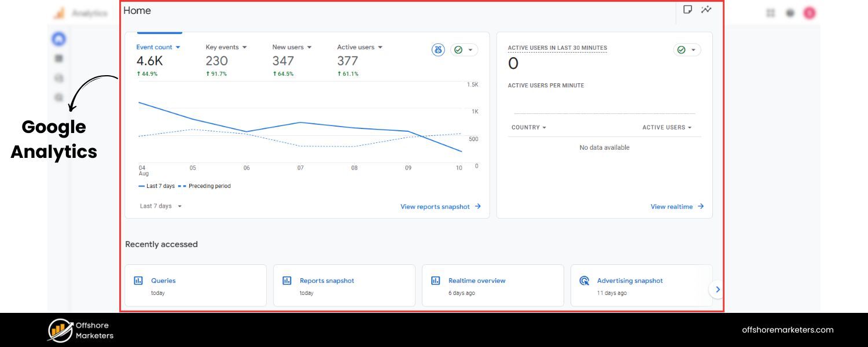This screenshot has width=868, height=347.
Task: Select the Home icon in the left sidebar
Action: pyautogui.click(x=58, y=38)
